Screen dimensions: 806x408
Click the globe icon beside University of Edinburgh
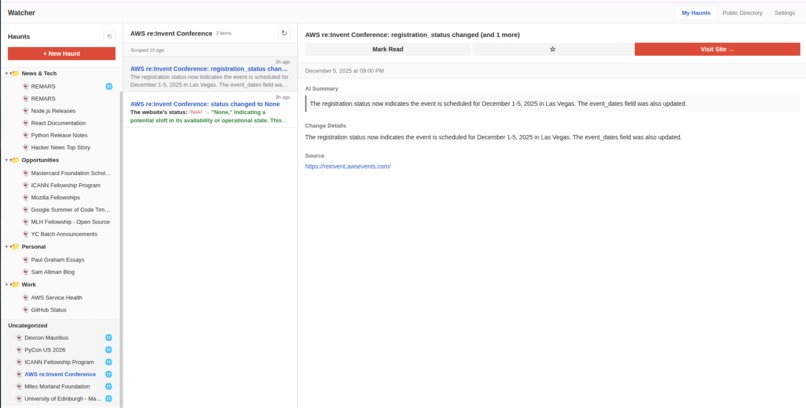click(x=108, y=399)
